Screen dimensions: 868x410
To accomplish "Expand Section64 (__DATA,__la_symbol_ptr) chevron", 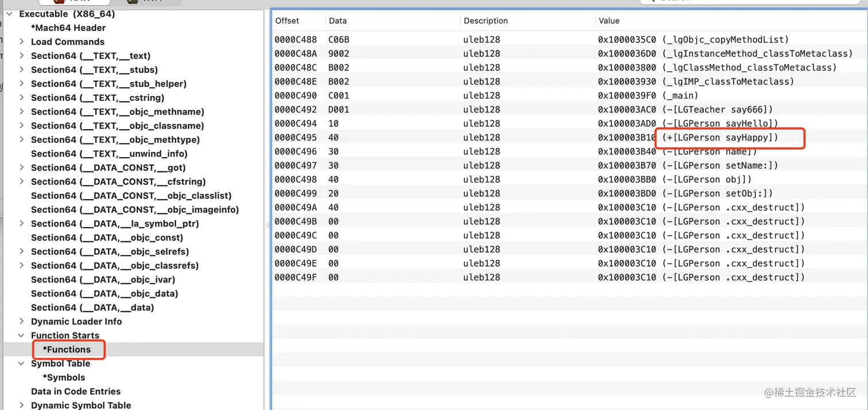I will click(x=21, y=224).
